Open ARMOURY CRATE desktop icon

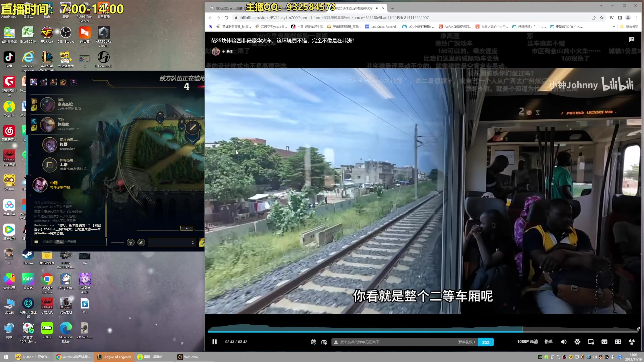click(104, 37)
